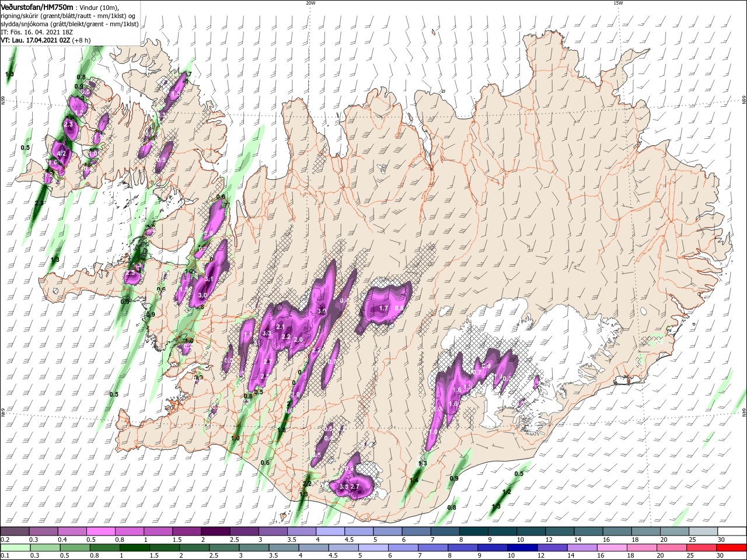
Task: Click the 1.8 rainfall value on map
Action: [x=281, y=430]
